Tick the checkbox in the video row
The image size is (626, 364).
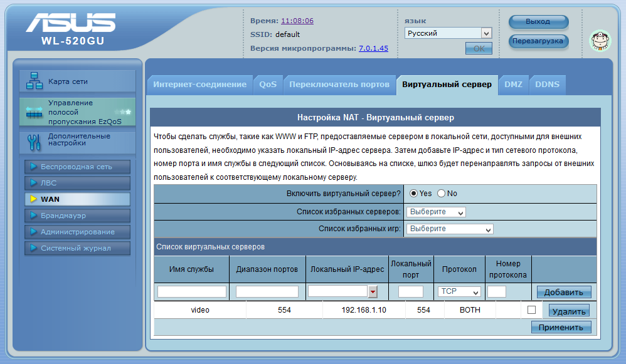531,309
